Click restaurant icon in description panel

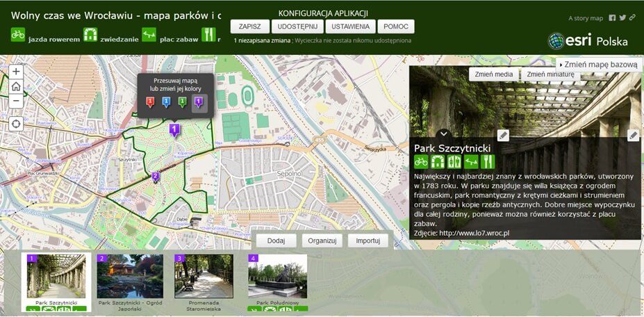(x=488, y=161)
